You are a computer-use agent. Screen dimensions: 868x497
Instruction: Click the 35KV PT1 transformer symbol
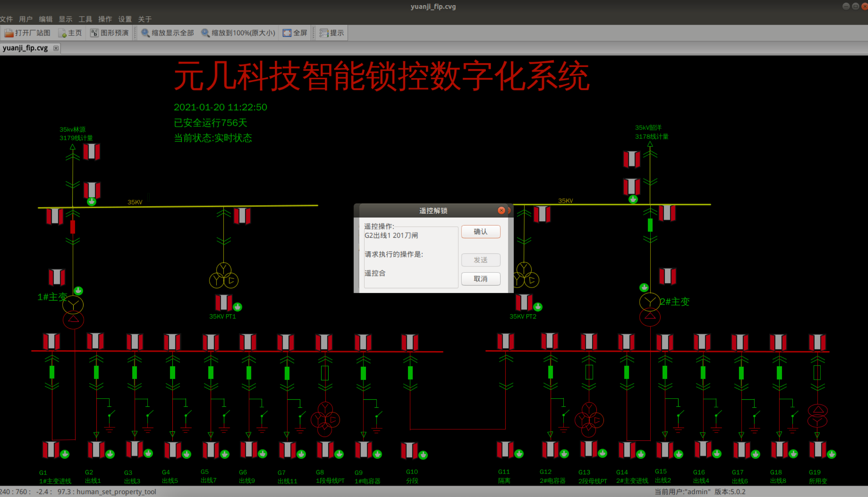(x=223, y=276)
